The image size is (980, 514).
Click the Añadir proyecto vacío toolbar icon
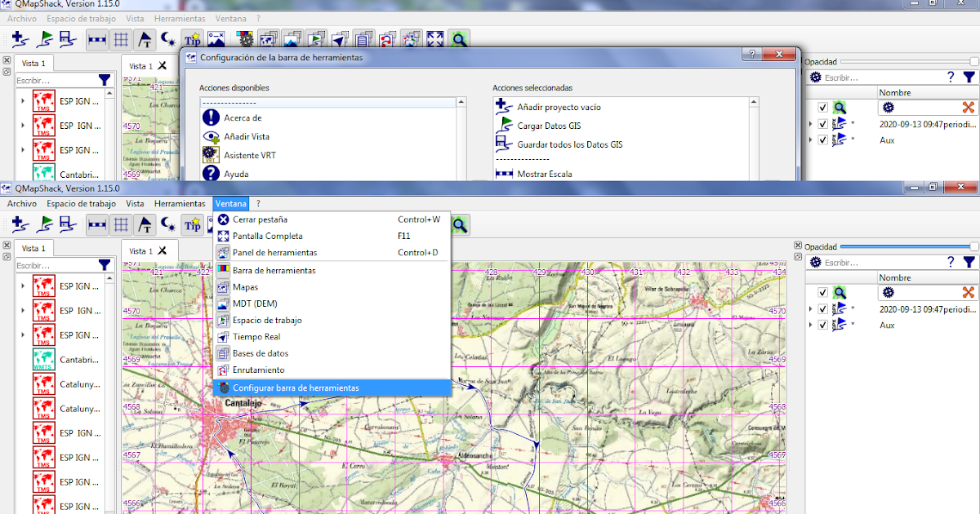[x=18, y=224]
